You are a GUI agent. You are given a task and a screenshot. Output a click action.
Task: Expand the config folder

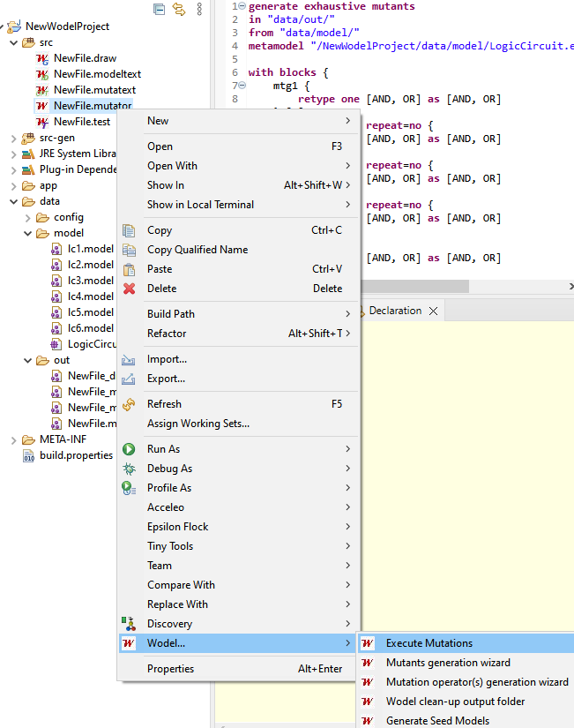(x=28, y=218)
